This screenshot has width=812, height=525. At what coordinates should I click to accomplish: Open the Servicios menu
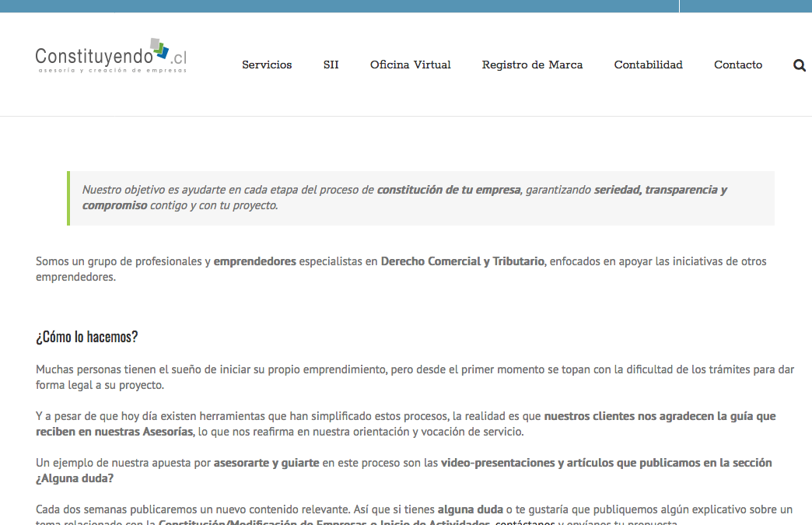[x=267, y=65]
